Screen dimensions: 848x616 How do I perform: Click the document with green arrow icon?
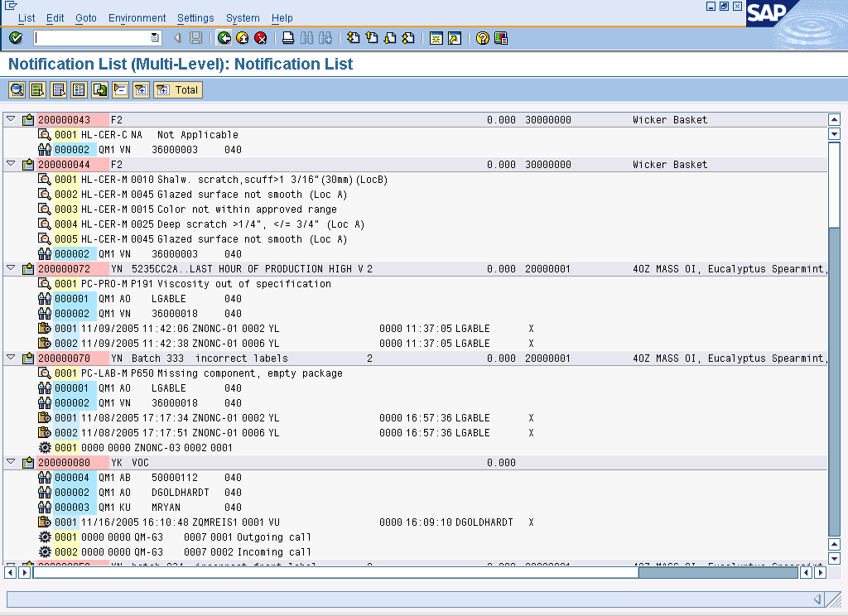[x=99, y=89]
